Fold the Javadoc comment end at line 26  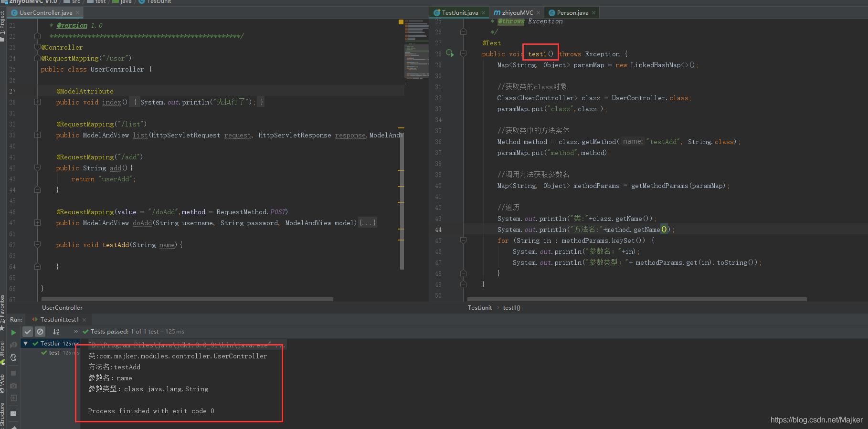463,32
